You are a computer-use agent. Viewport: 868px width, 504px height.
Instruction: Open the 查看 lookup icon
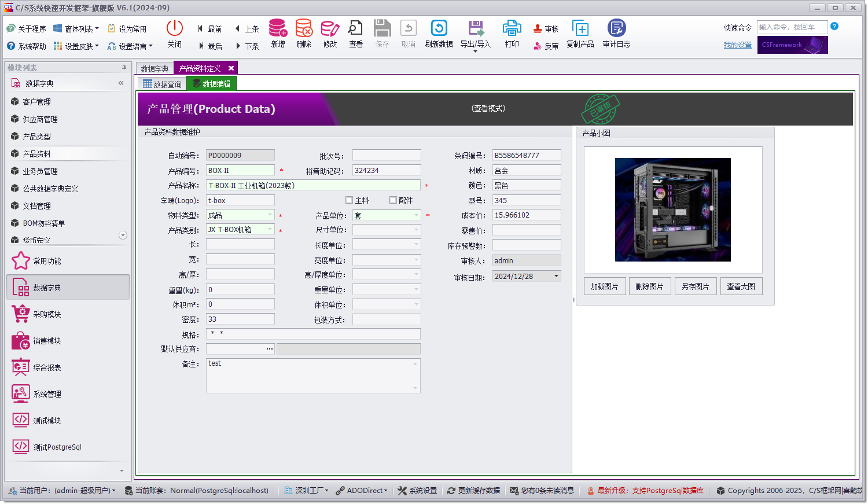[x=355, y=33]
